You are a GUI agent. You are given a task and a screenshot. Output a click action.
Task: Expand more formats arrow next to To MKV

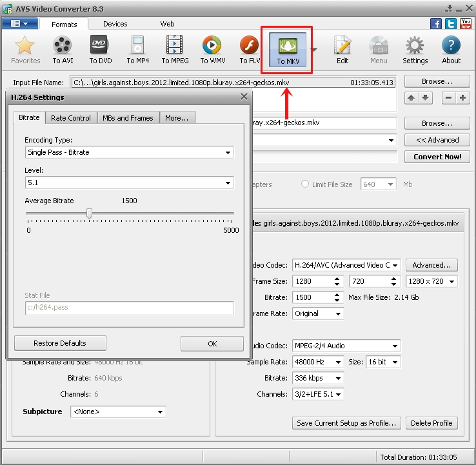(x=314, y=50)
